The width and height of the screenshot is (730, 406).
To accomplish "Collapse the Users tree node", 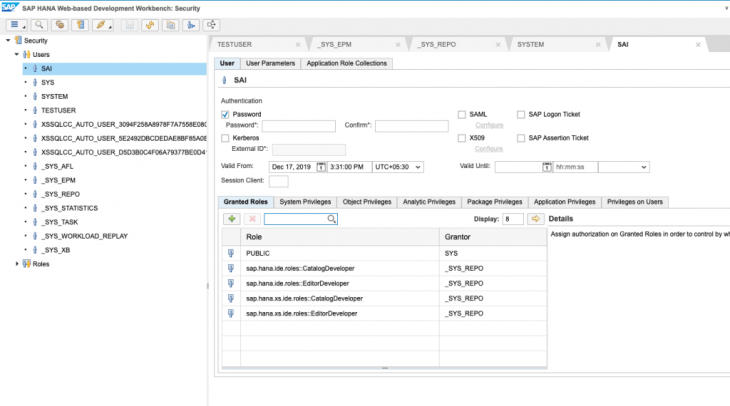I will click(x=17, y=54).
